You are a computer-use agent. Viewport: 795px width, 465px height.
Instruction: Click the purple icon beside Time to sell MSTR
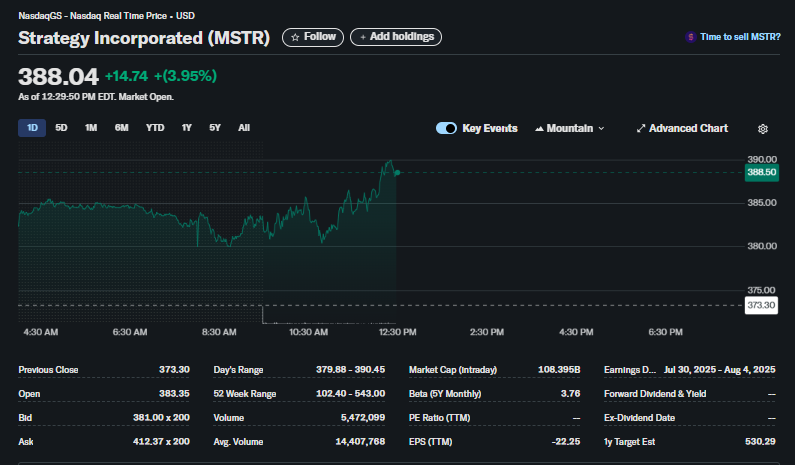click(x=690, y=37)
